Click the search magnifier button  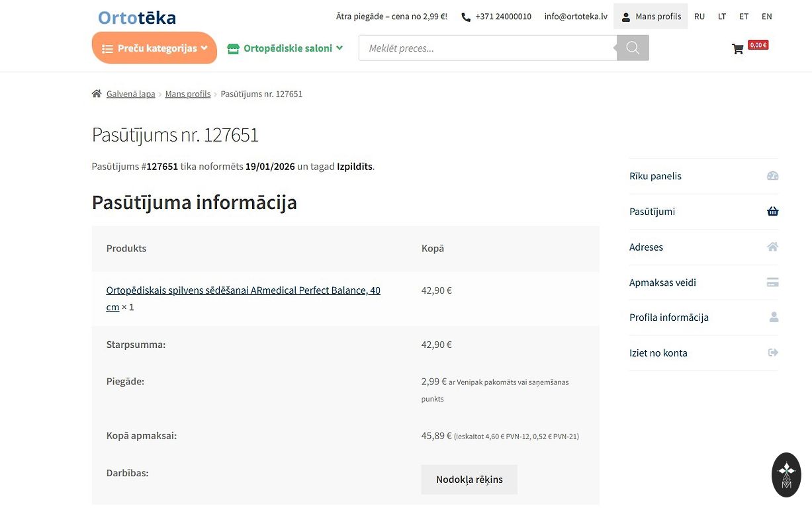coord(633,48)
